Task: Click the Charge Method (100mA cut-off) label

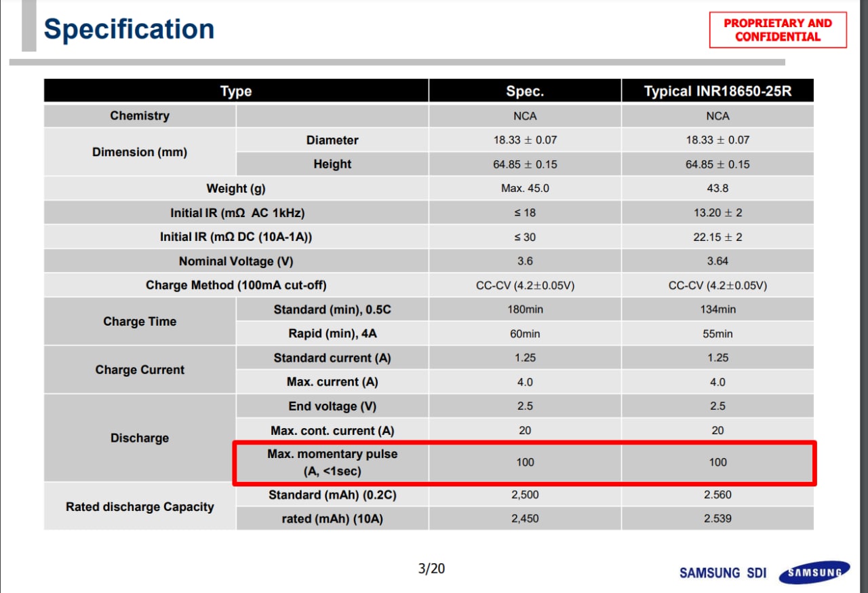Action: (236, 286)
